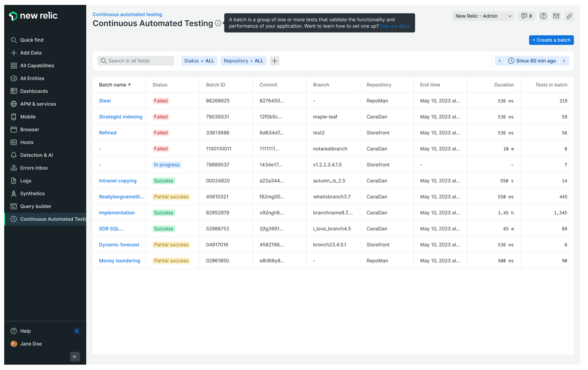588x370 pixels.
Task: Sort by End time column header
Action: [x=430, y=85]
